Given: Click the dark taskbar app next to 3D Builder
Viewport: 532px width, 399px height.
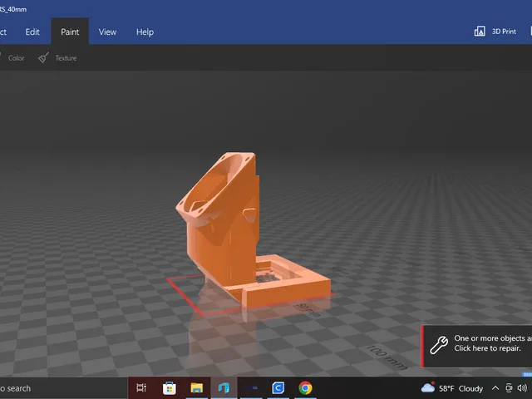Looking at the screenshot, I should [251, 388].
